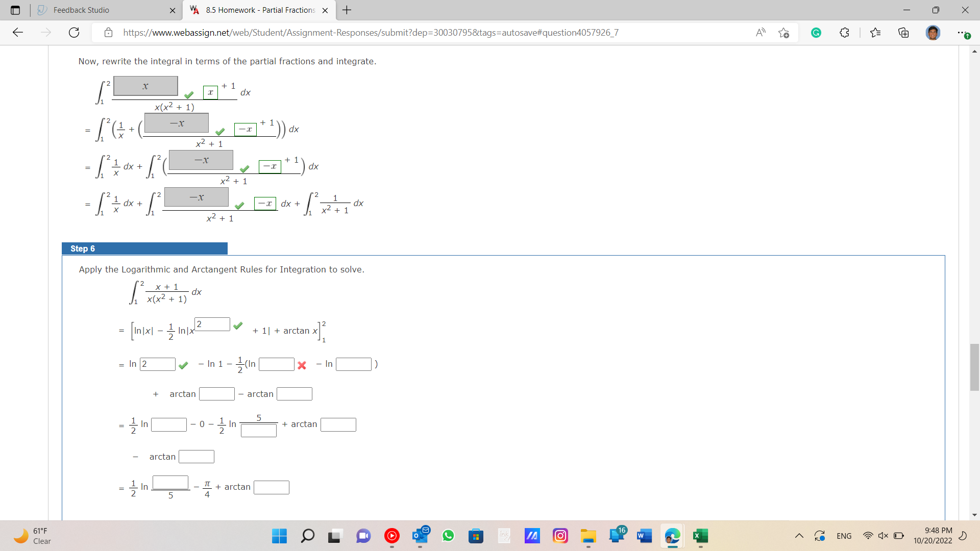Open the Settings and more menu
This screenshot has width=980, height=551.
964,33
